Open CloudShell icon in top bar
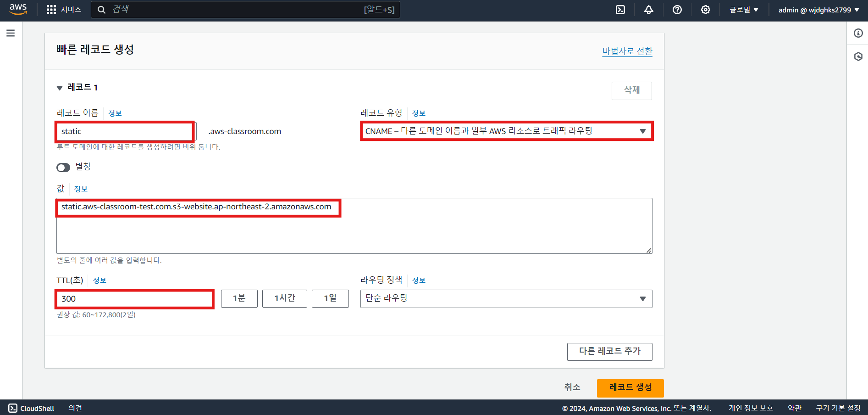Viewport: 868px width, 415px height. coord(620,10)
